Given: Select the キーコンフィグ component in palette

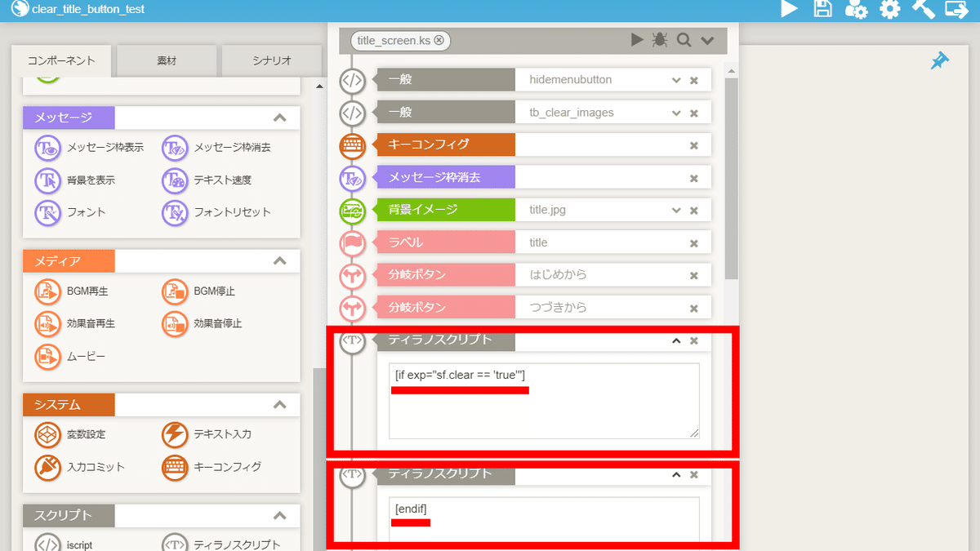Looking at the screenshot, I should coord(212,467).
